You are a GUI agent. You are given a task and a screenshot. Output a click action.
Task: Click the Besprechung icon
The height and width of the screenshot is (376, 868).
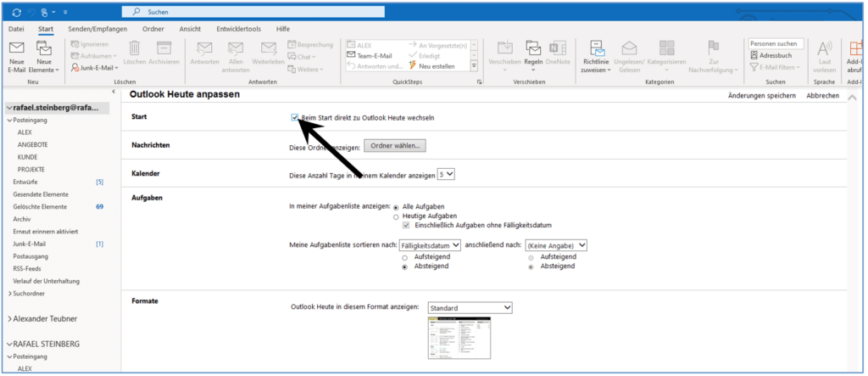coord(292,44)
